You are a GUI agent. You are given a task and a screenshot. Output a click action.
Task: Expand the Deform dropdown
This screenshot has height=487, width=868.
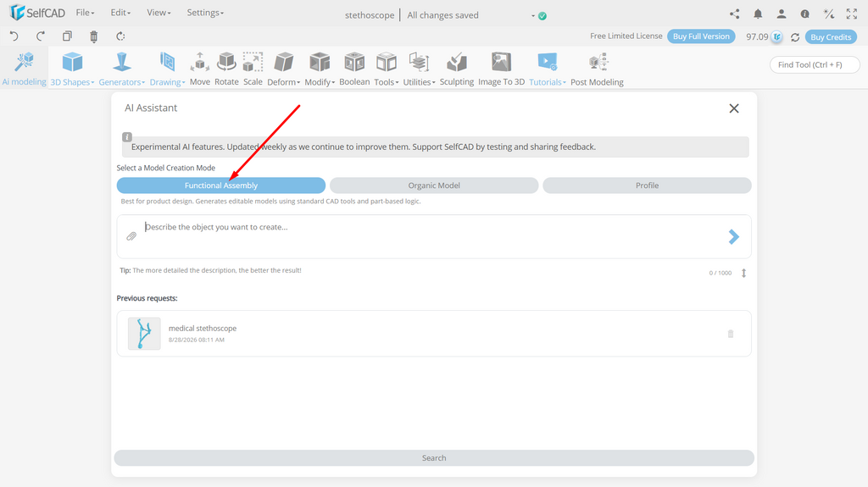(283, 69)
